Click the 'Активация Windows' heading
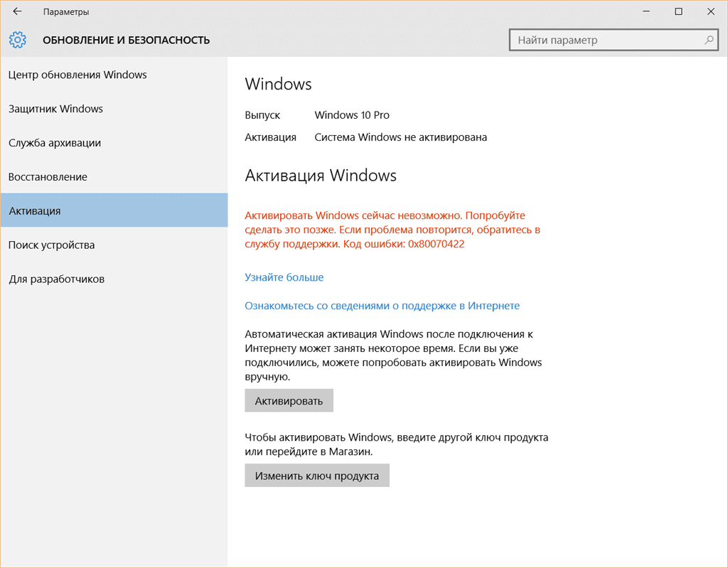Image resolution: width=728 pixels, height=568 pixels. point(321,176)
